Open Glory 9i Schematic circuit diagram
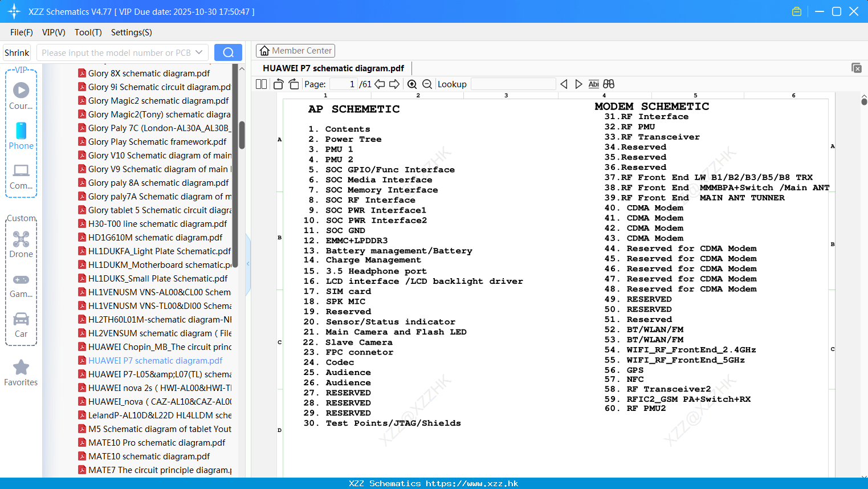 [160, 87]
